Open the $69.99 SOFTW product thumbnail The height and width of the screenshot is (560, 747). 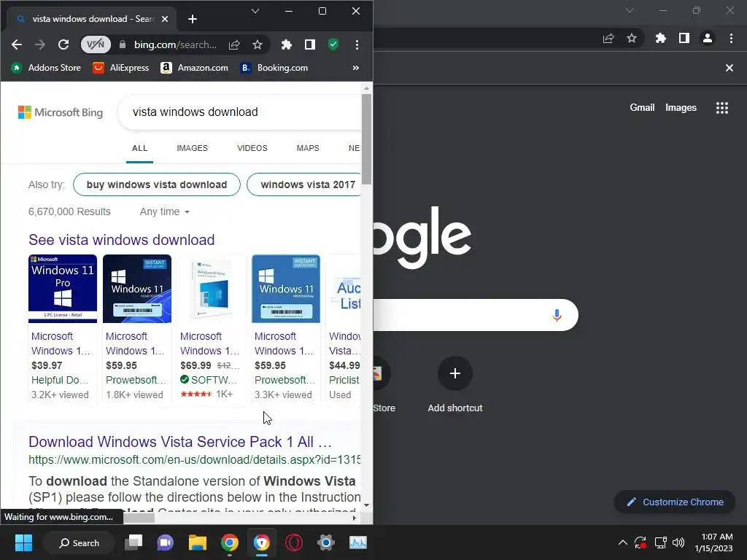211,289
